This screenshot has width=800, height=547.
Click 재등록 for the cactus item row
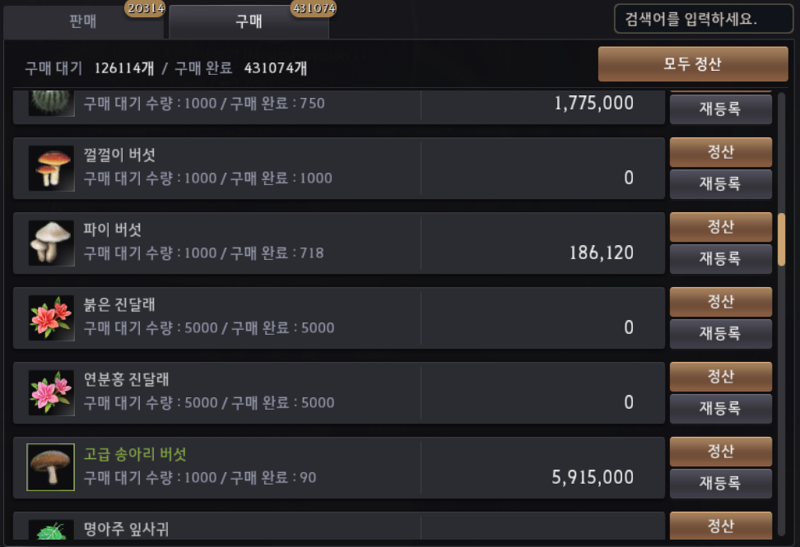tap(720, 109)
